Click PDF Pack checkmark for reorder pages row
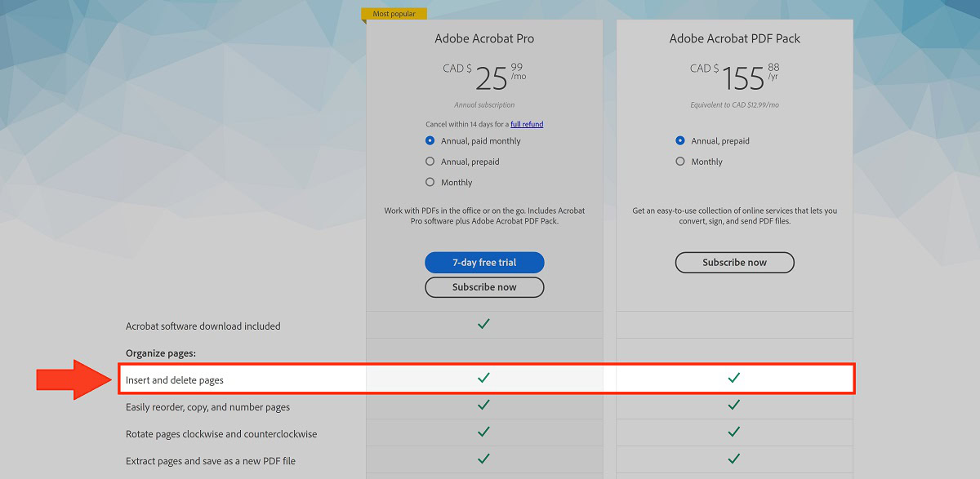 [733, 405]
